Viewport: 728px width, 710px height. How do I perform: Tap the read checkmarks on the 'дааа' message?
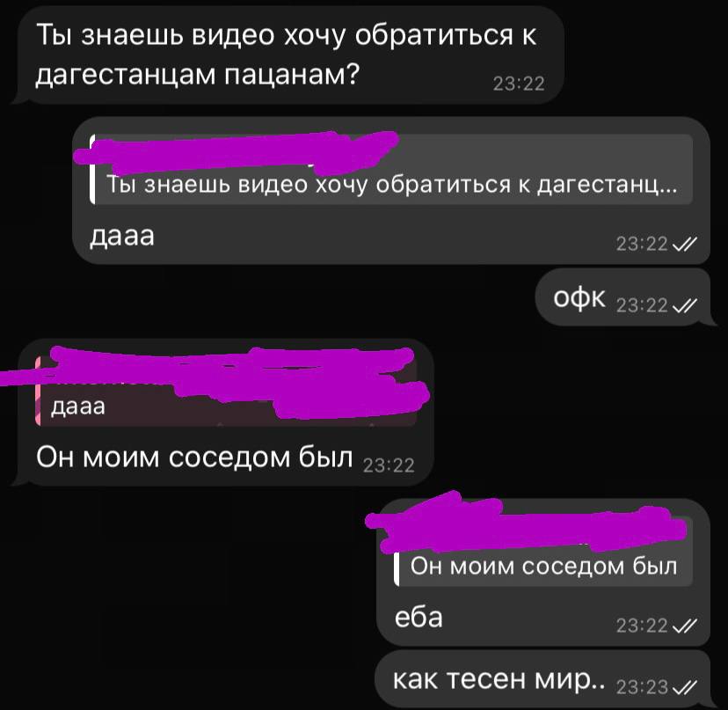[684, 244]
